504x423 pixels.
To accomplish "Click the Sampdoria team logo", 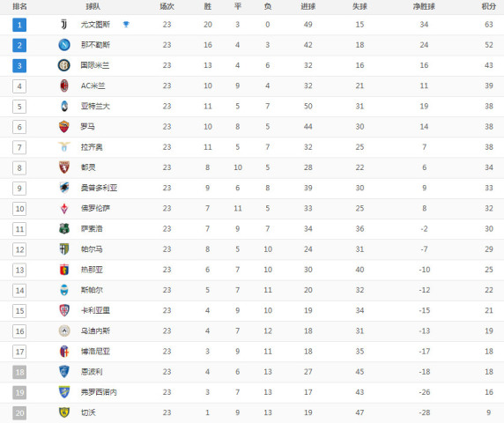I will [x=64, y=188].
